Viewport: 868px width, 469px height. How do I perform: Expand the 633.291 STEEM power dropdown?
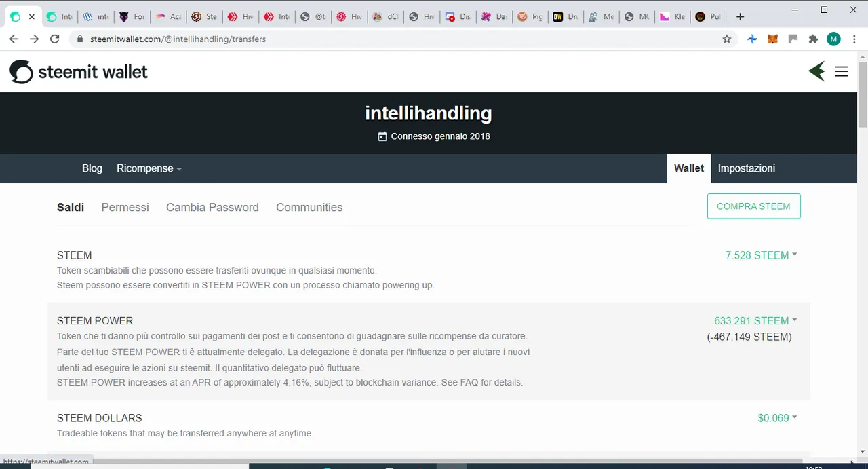point(755,320)
